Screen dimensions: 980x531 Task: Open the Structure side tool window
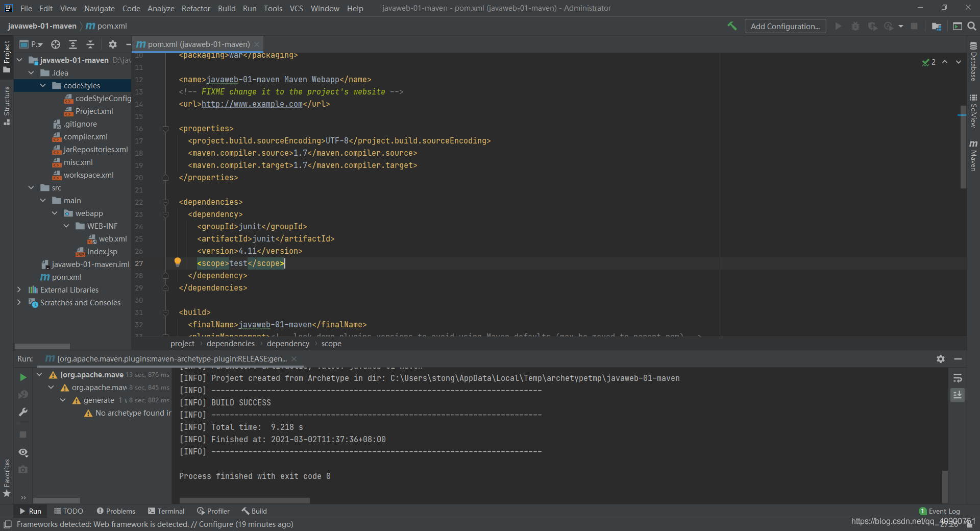tap(7, 106)
